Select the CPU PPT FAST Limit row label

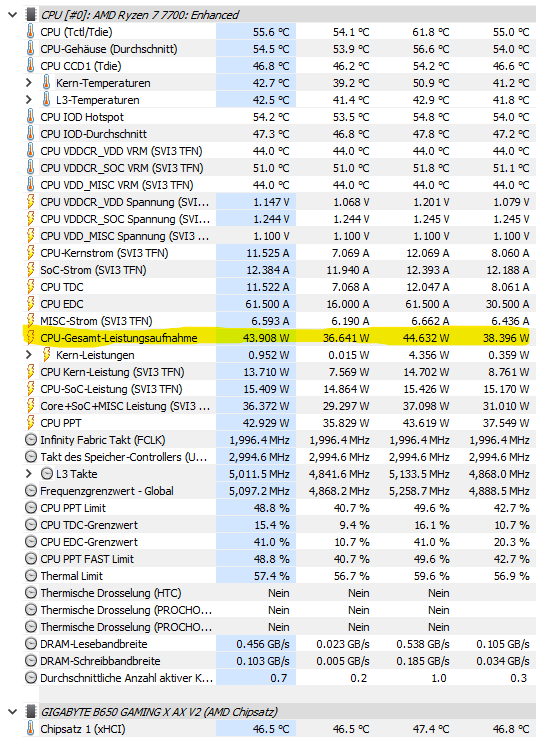(87, 559)
